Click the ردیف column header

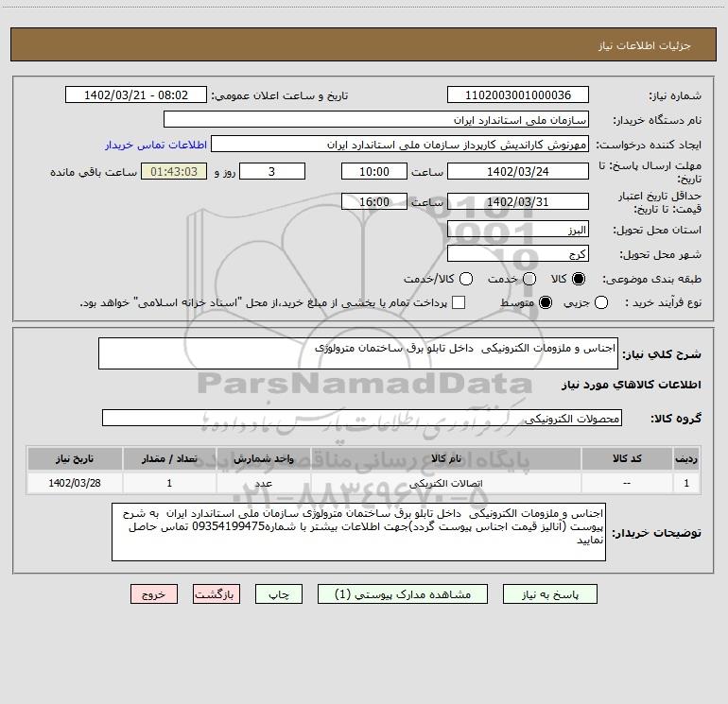tap(686, 458)
